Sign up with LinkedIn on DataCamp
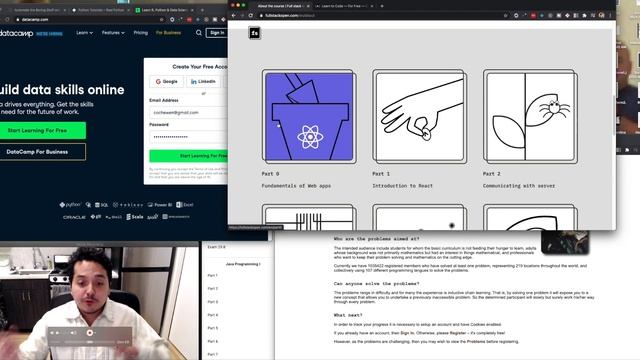The height and width of the screenshot is (360, 640). [203, 82]
